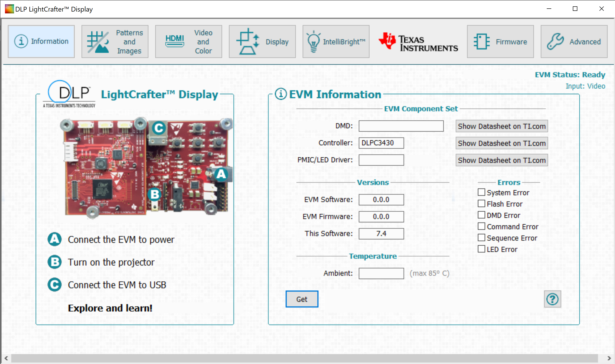Click the EVM board photo
This screenshot has height=364, width=615.
point(147,168)
